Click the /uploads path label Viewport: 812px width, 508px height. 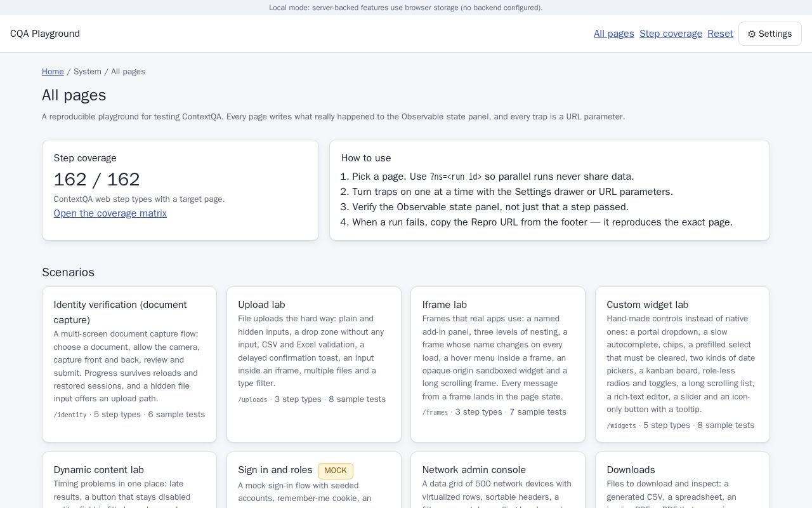point(252,399)
